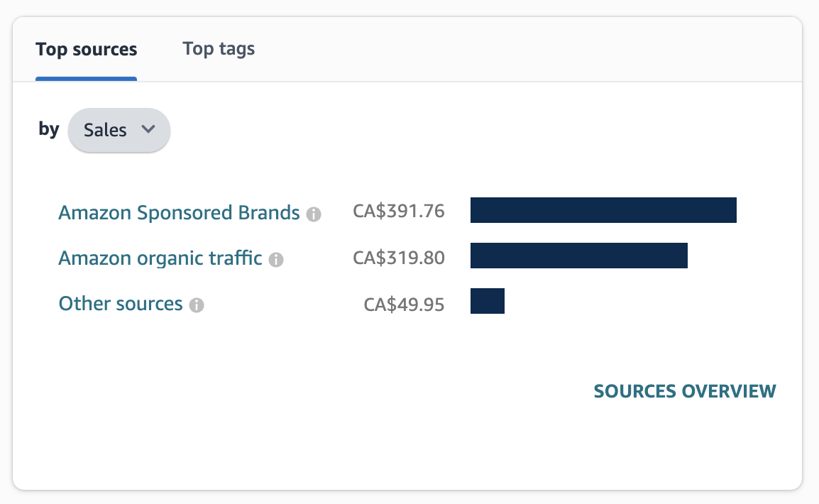Click the small Other sources sales bar
This screenshot has width=819, height=504.
[x=487, y=301]
